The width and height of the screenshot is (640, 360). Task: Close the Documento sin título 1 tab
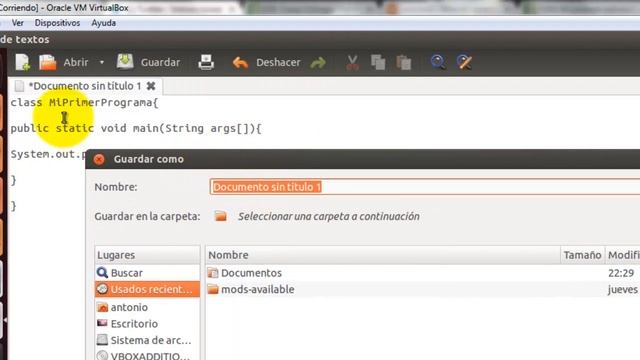click(151, 86)
